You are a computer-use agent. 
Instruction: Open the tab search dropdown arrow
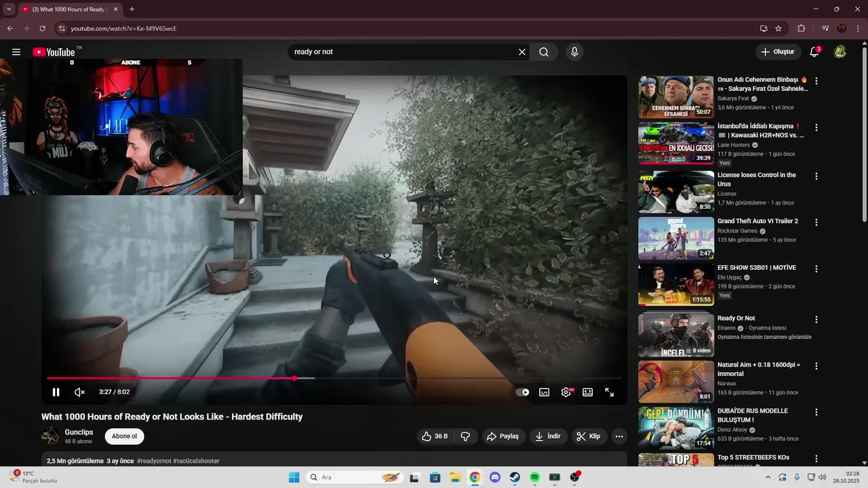pyautogui.click(x=9, y=9)
